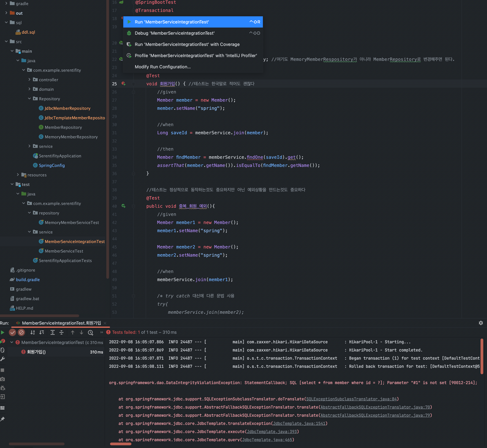The width and height of the screenshot is (487, 448).
Task: Choose Modify Run Configuration... menu item
Action: tap(193, 67)
